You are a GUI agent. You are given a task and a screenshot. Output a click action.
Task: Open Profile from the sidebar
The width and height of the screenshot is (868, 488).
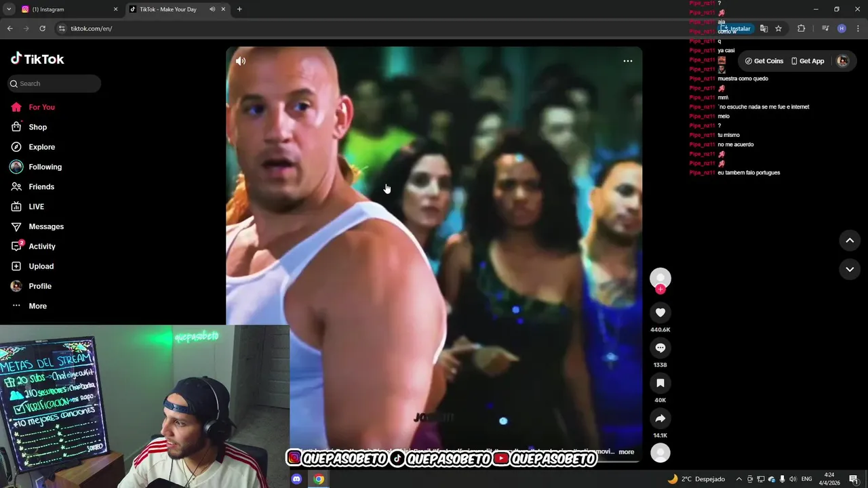coord(31,286)
